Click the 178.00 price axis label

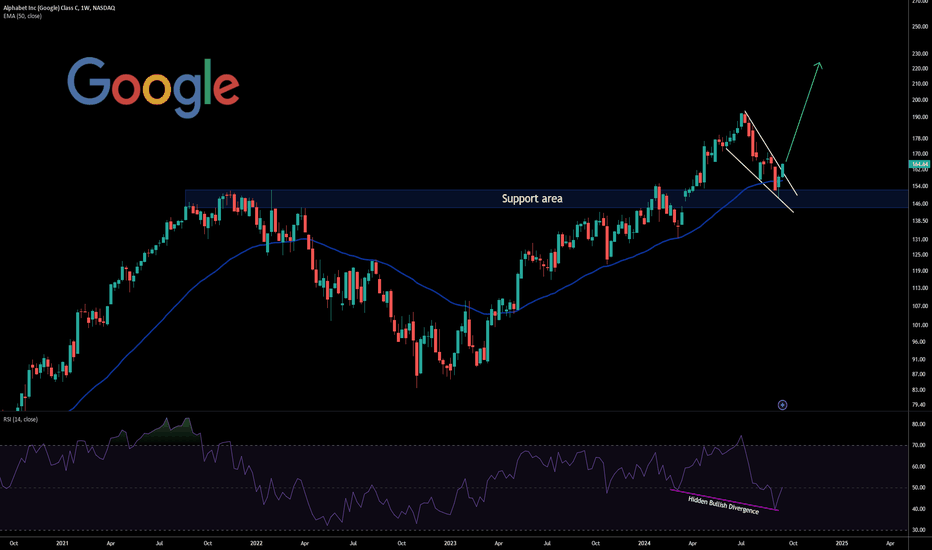[920, 139]
